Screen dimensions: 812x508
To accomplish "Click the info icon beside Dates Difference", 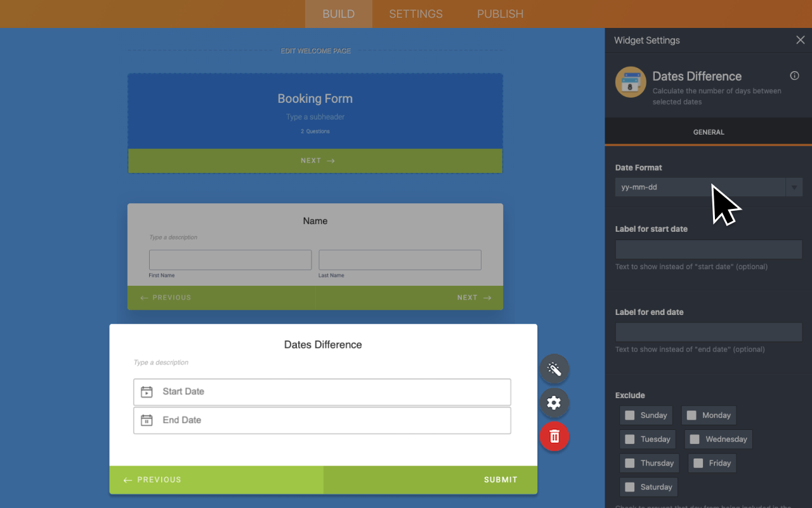I will [794, 76].
